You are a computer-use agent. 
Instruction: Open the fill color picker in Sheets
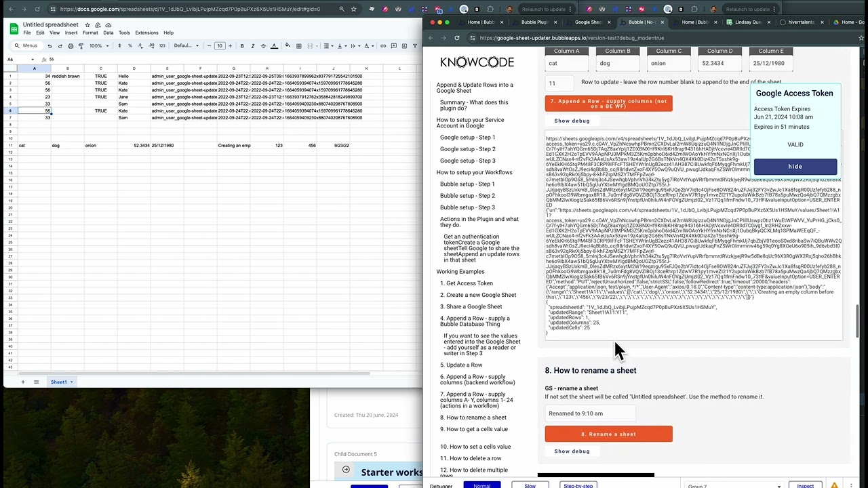pyautogui.click(x=288, y=46)
